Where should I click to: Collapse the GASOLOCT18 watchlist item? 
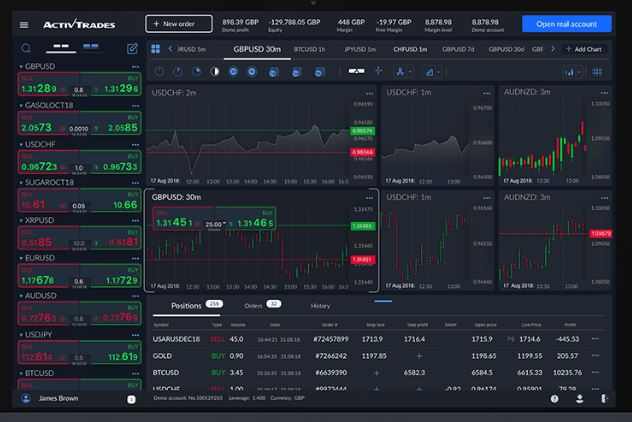coord(21,106)
